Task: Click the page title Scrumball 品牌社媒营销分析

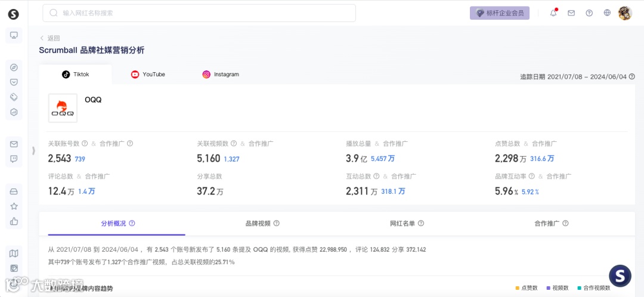Action: 92,50
